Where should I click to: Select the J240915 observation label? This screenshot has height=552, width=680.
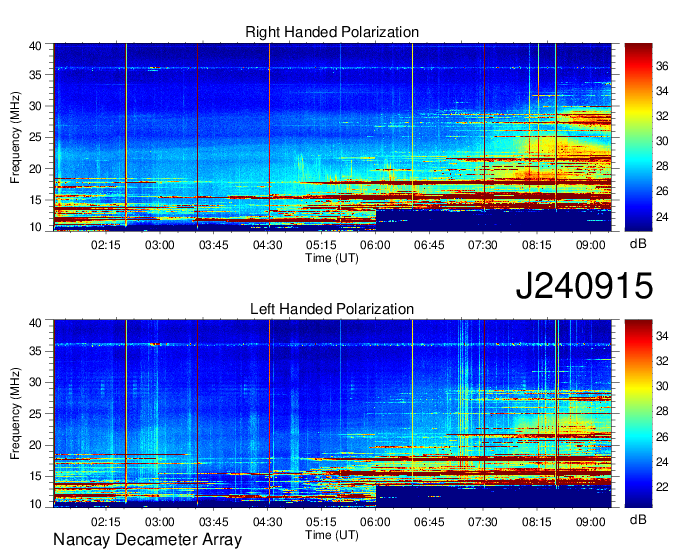coord(584,286)
